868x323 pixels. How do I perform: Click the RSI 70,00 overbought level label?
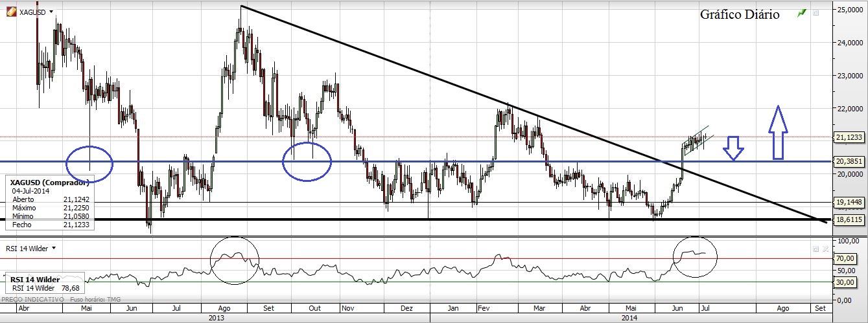click(844, 259)
